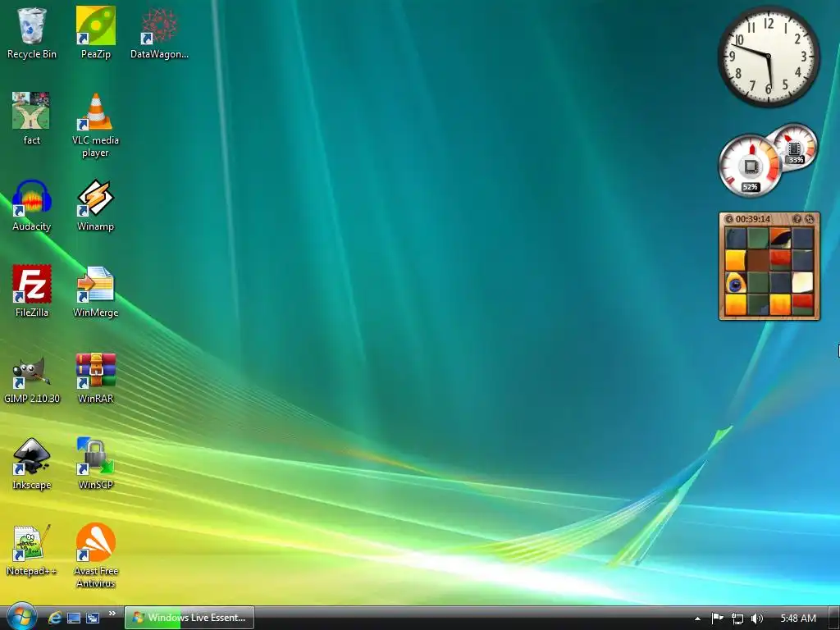Viewport: 840px width, 630px height.
Task: Click Switch between windows in Quick Launch
Action: pyautogui.click(x=93, y=618)
